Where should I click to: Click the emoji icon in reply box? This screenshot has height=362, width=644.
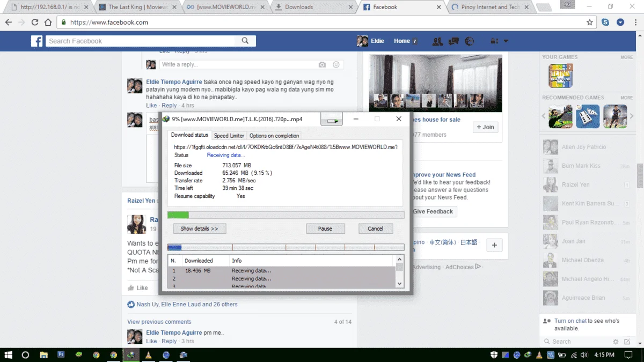click(336, 64)
